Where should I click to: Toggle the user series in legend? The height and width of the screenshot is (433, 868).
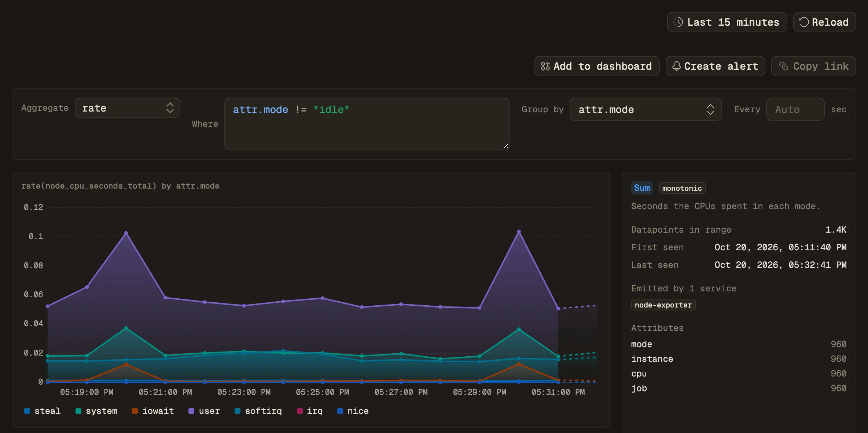[204, 411]
